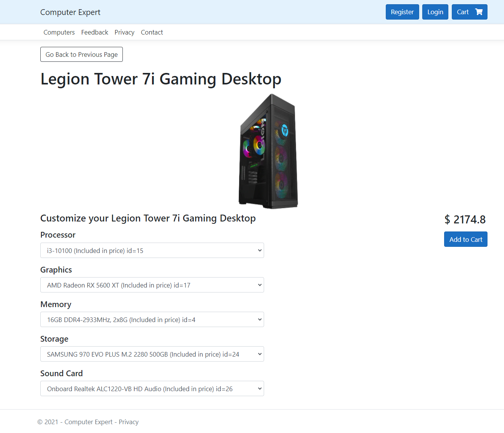Click the Login button

coord(435,12)
